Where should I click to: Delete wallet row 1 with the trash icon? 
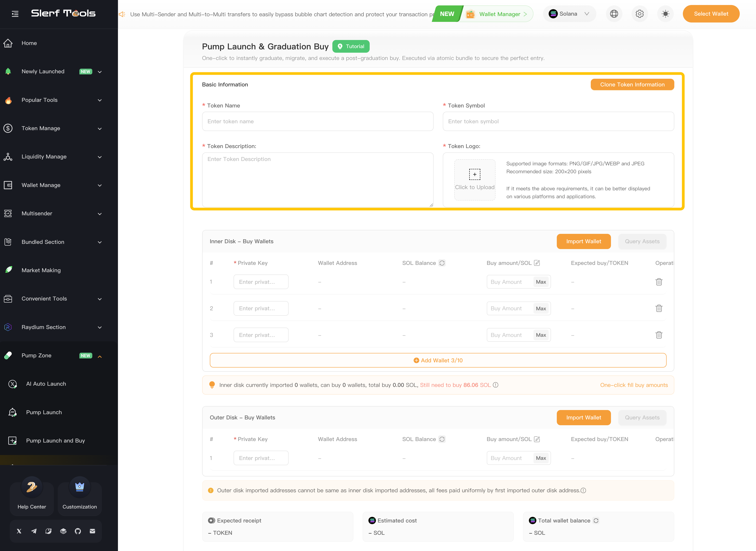(658, 282)
